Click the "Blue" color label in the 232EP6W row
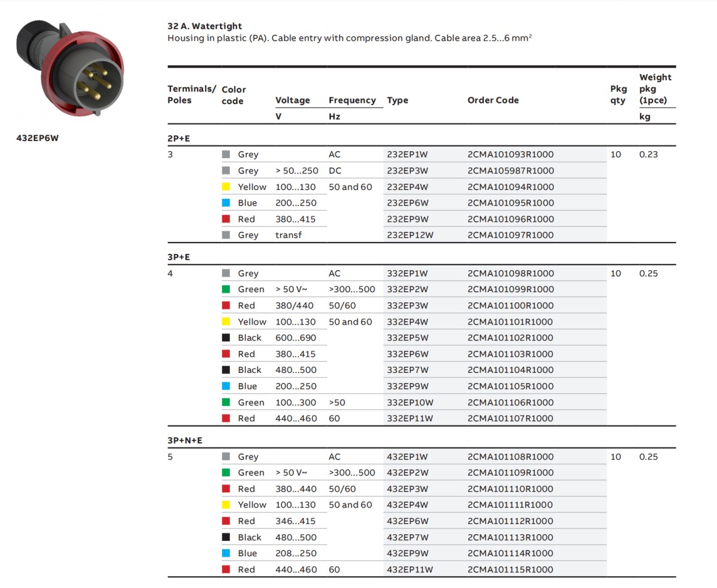717x588 pixels. (x=247, y=203)
